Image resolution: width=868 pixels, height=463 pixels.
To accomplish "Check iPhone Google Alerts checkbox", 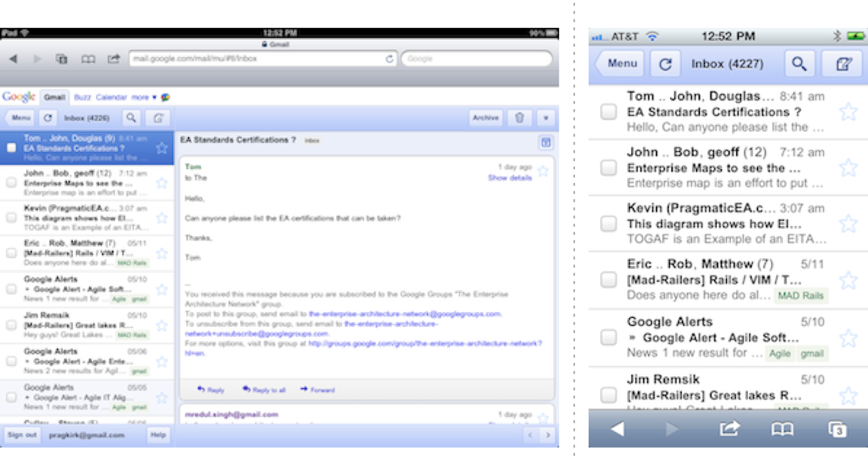I will [608, 337].
